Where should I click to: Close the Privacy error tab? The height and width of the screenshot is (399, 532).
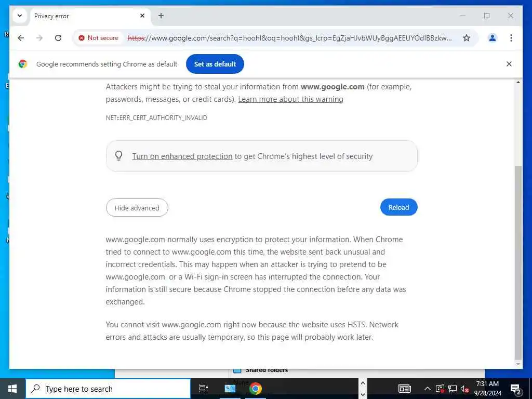click(x=142, y=16)
